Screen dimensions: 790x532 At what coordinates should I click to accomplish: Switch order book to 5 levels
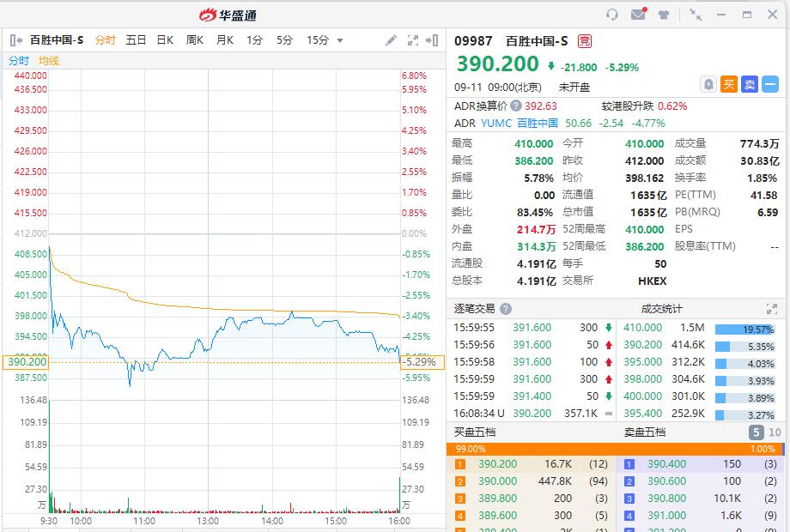pos(757,432)
